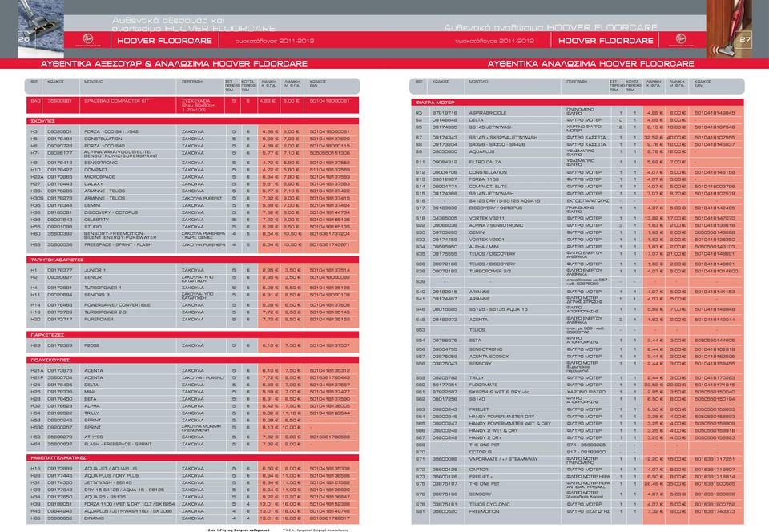769x532 pixels.
Task: Click the ΤΑΠΗΤΟΚΑΘΑΡΙΣΤΕΣ section header
Action: coord(192,260)
